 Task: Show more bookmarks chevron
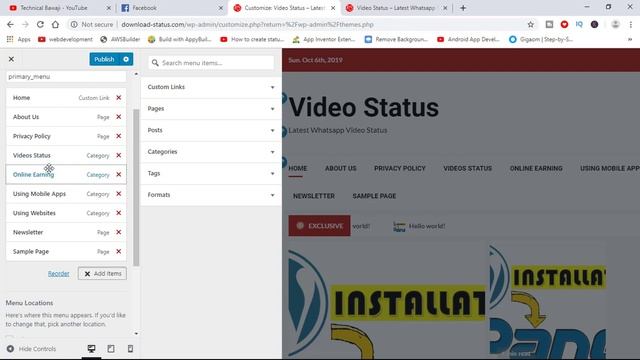(630, 39)
